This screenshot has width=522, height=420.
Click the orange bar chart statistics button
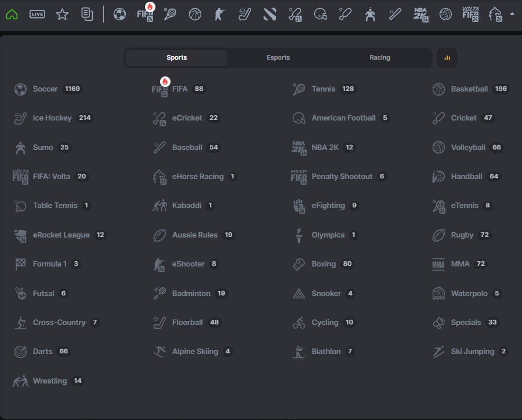[447, 58]
